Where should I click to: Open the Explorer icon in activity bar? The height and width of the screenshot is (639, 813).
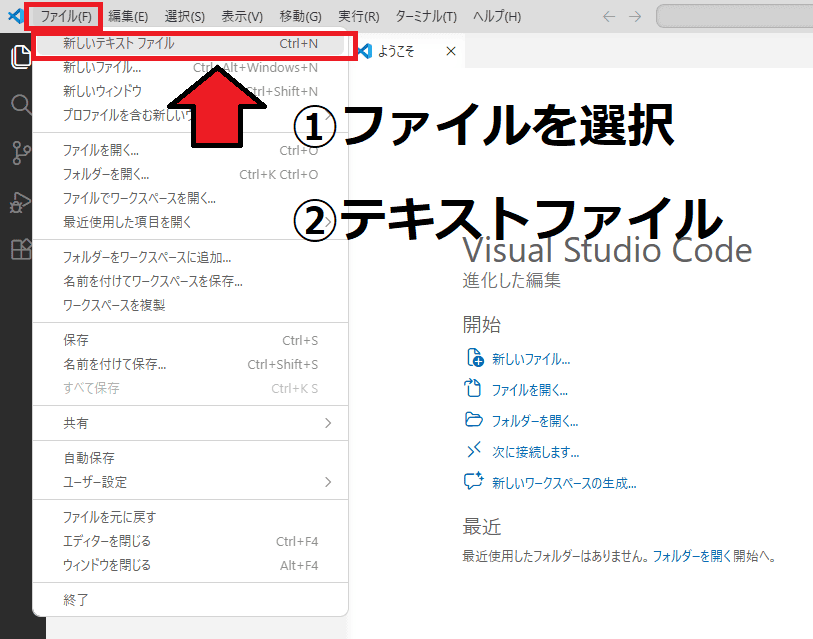(x=20, y=58)
